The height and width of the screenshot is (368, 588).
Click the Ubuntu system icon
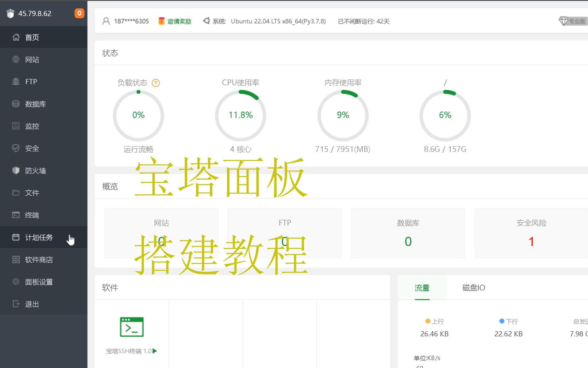206,21
